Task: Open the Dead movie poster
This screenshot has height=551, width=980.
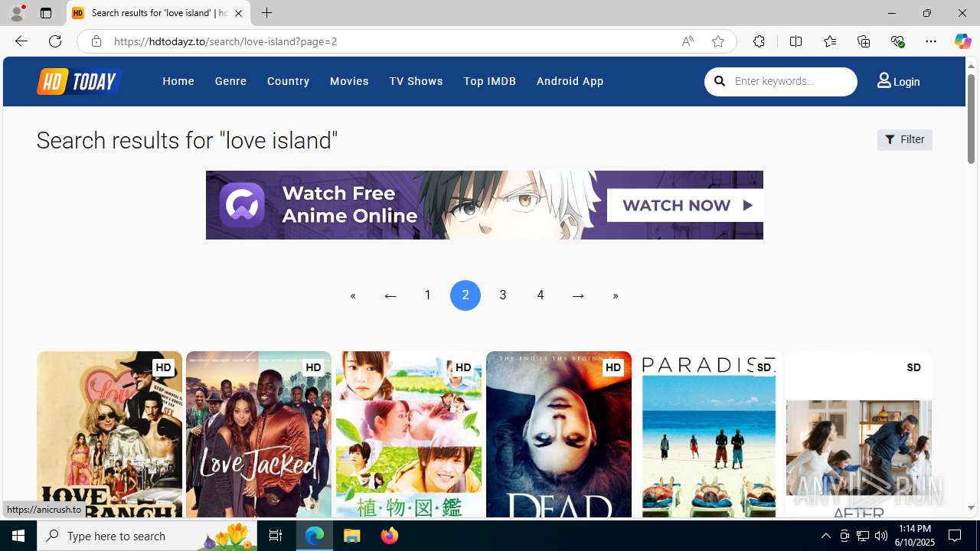Action: click(x=559, y=435)
